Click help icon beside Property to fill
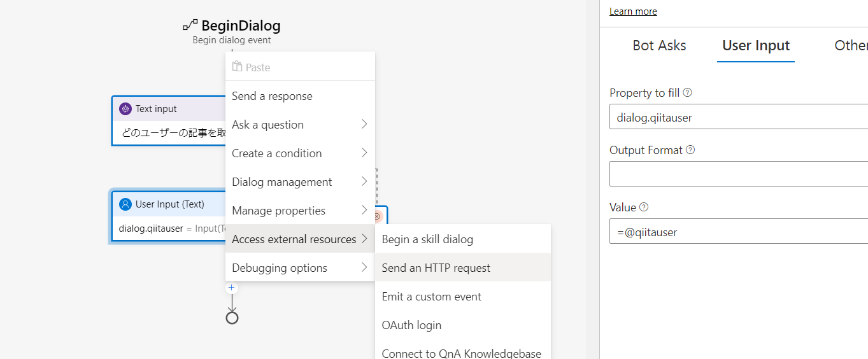Screen dimensions: 868x359 [x=687, y=93]
